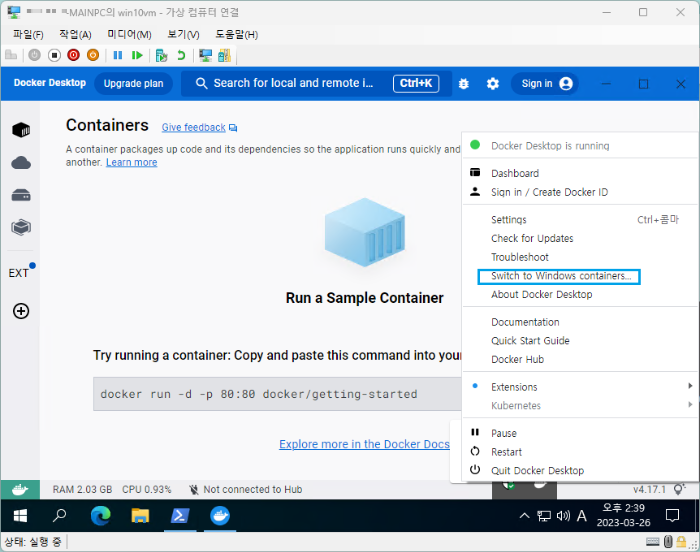The image size is (700, 552).
Task: Open Containers view in Docker sidebar
Action: pyautogui.click(x=21, y=130)
